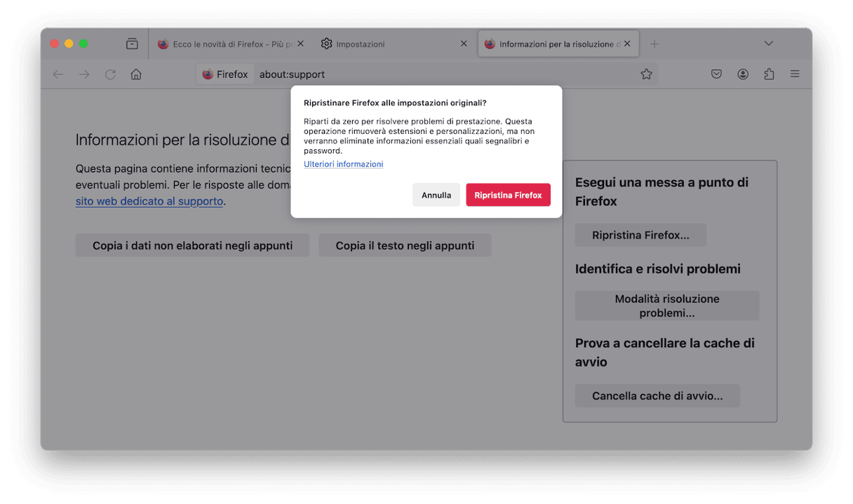Click 'Copia il testo negli appunti' button
This screenshot has height=504, width=853.
click(x=405, y=245)
